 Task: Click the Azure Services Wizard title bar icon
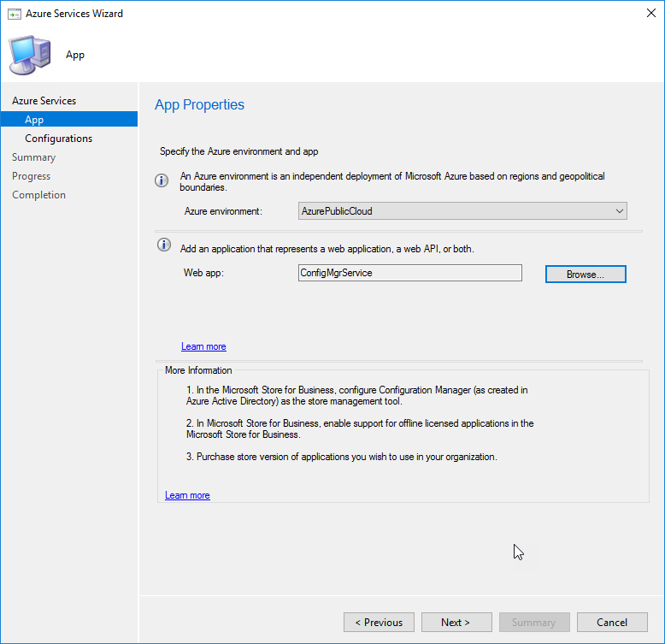[x=14, y=14]
